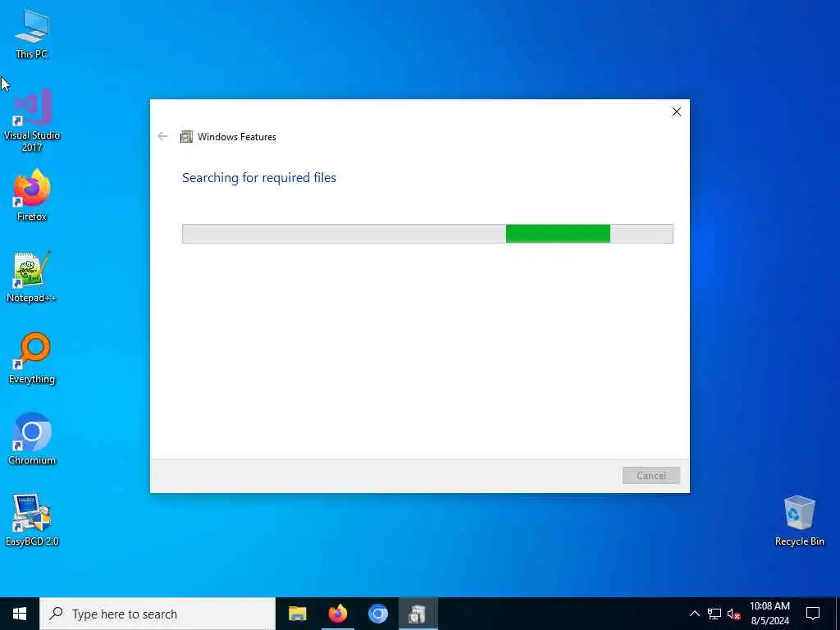Select the Chromium desktop shortcut
This screenshot has width=840, height=630.
click(x=32, y=439)
